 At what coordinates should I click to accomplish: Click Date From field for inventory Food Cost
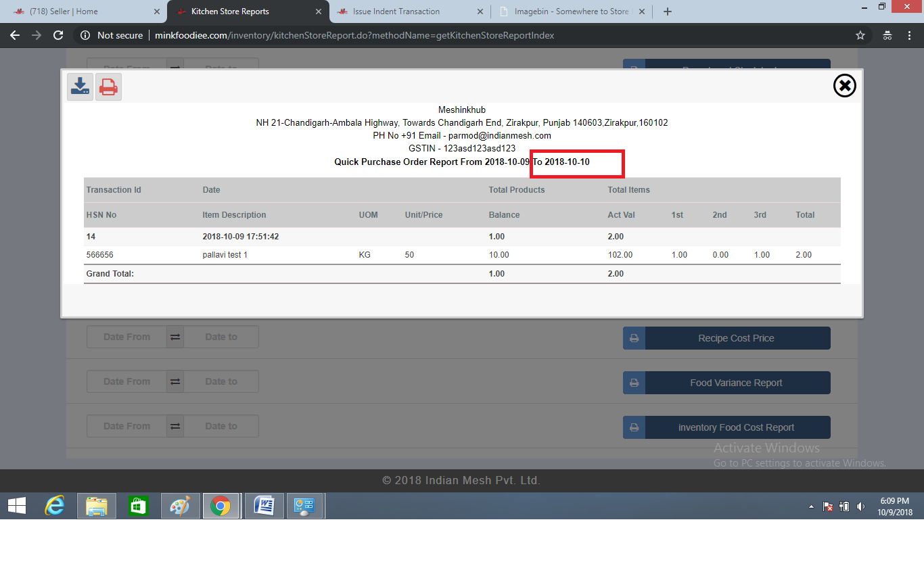pyautogui.click(x=126, y=426)
